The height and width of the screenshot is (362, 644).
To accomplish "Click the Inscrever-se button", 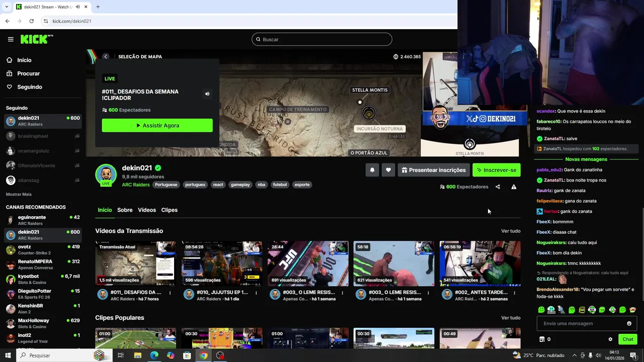I will tap(497, 170).
